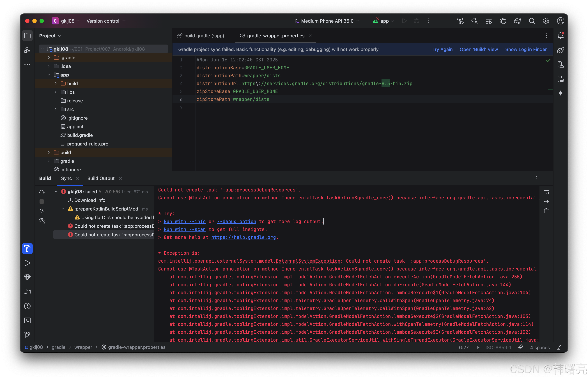
Task: Click the LF line separator status entry
Action: point(477,347)
